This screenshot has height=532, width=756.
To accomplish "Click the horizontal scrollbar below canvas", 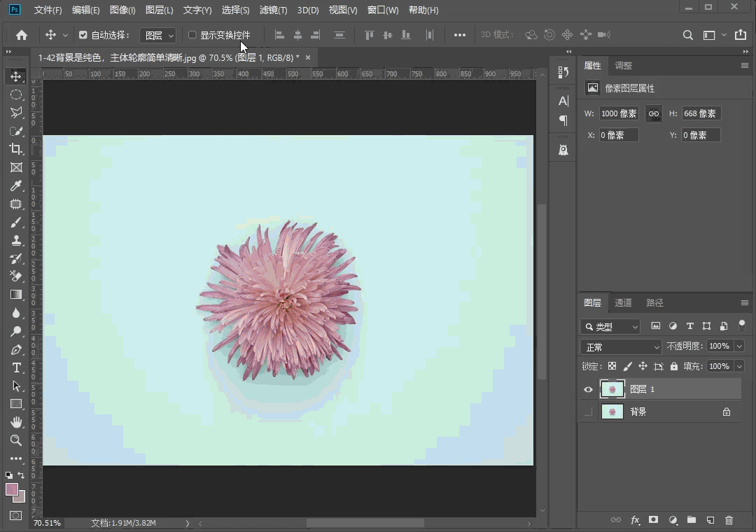I will [365, 523].
